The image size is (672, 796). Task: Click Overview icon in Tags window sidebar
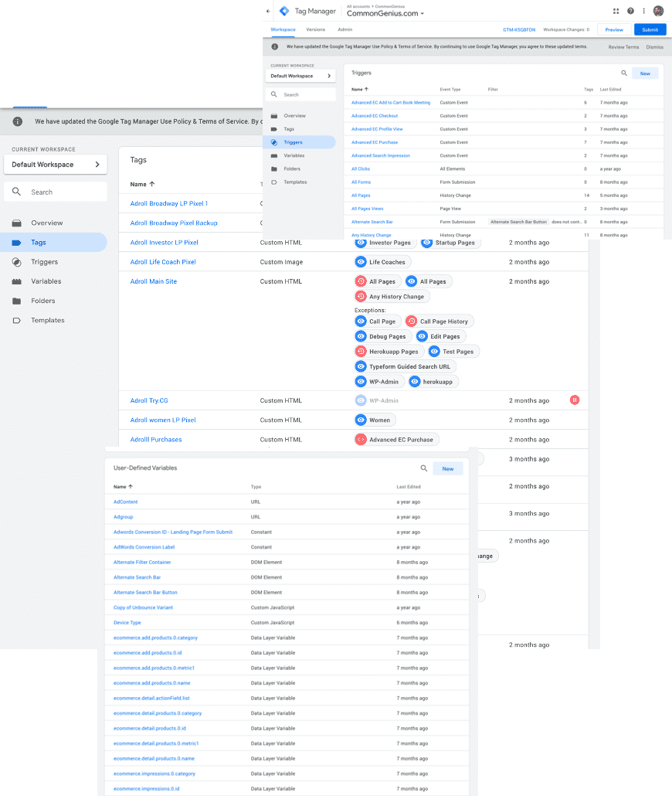(17, 223)
